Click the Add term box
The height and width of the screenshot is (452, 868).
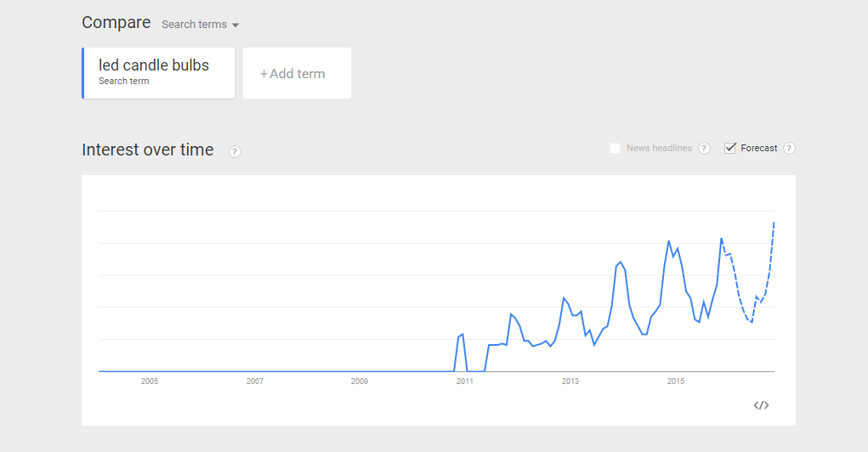tap(297, 74)
